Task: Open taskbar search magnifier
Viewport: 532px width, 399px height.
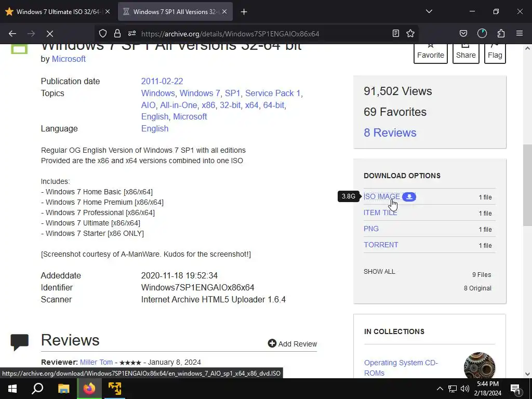Action: click(x=37, y=389)
